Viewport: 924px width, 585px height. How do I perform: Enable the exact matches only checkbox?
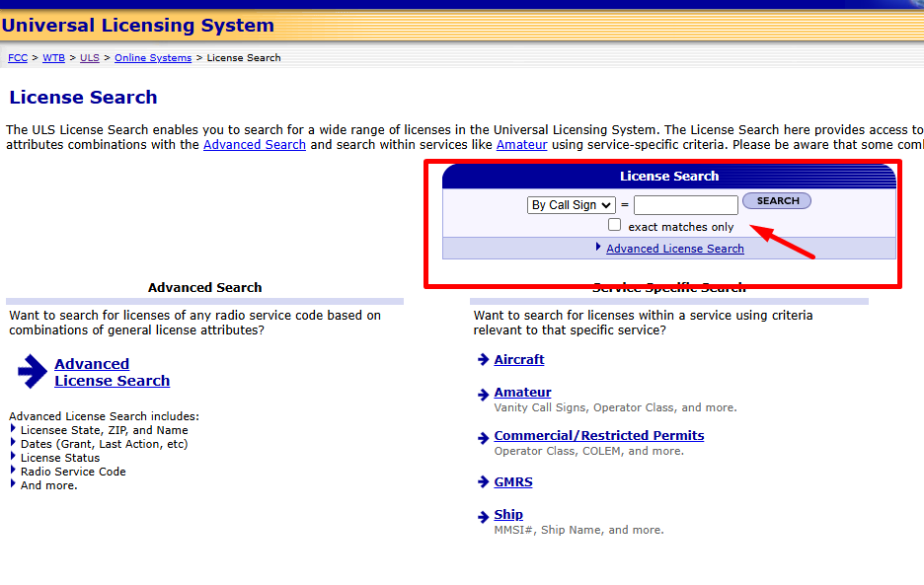pos(615,225)
